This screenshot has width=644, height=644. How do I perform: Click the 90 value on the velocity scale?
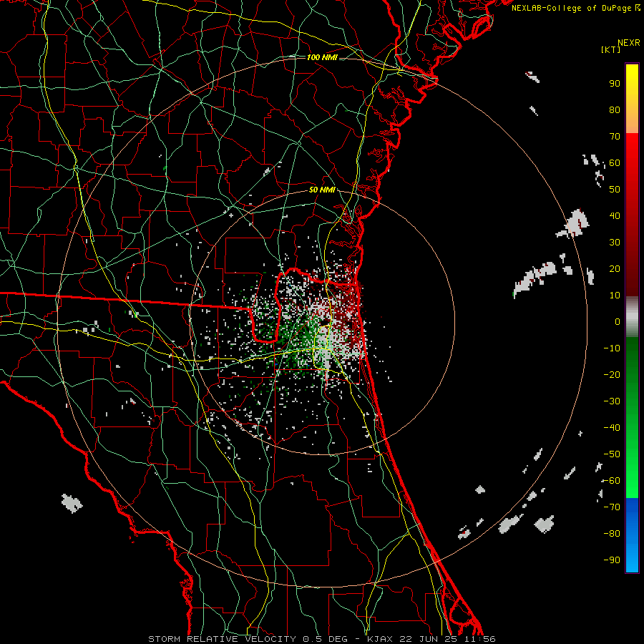click(615, 84)
